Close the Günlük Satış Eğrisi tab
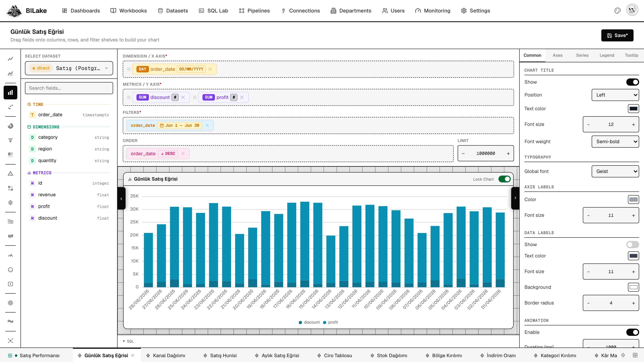Image resolution: width=644 pixels, height=362 pixels. coord(133,356)
